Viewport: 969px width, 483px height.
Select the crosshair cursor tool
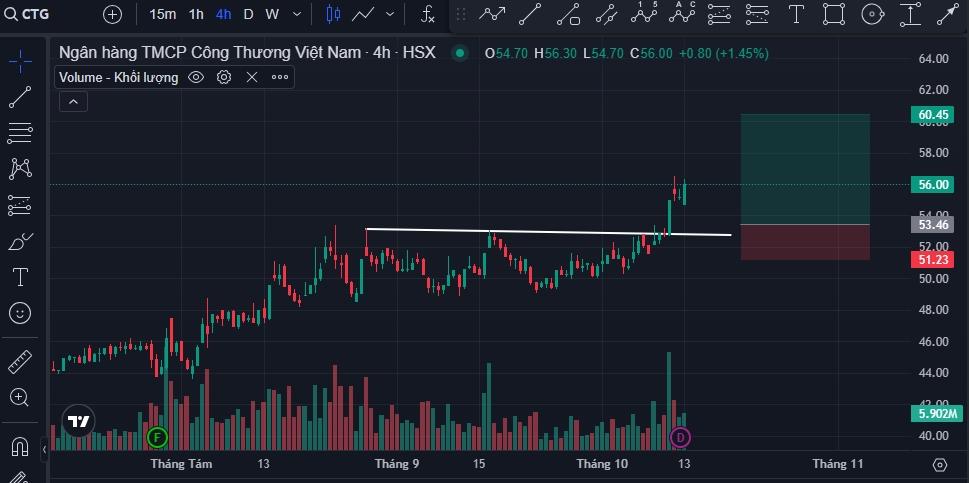point(20,62)
